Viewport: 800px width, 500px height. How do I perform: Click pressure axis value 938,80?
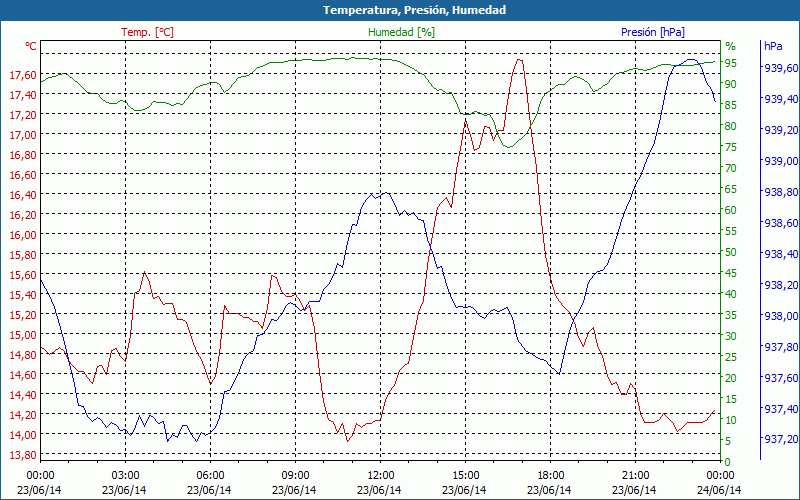tap(781, 192)
